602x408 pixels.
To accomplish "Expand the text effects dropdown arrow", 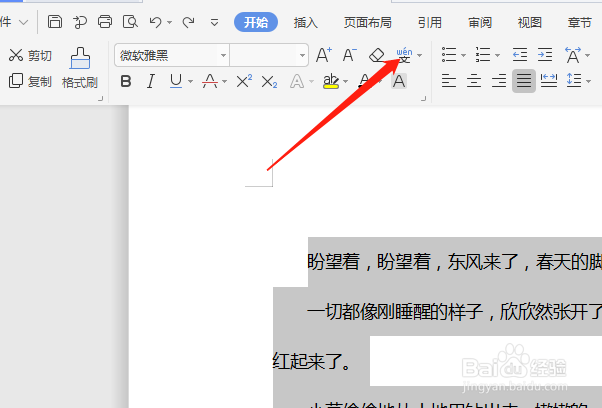I will pos(311,81).
